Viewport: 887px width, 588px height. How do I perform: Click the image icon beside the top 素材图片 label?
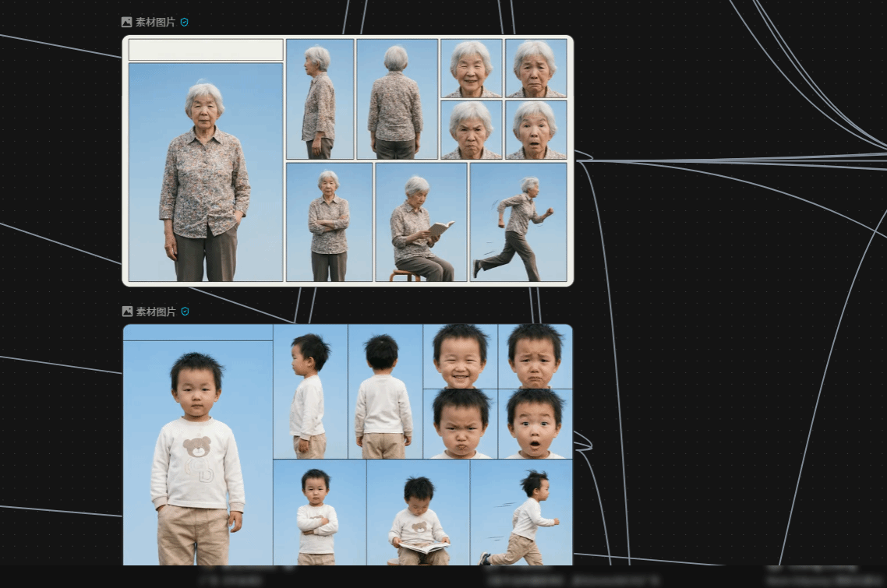click(x=126, y=23)
